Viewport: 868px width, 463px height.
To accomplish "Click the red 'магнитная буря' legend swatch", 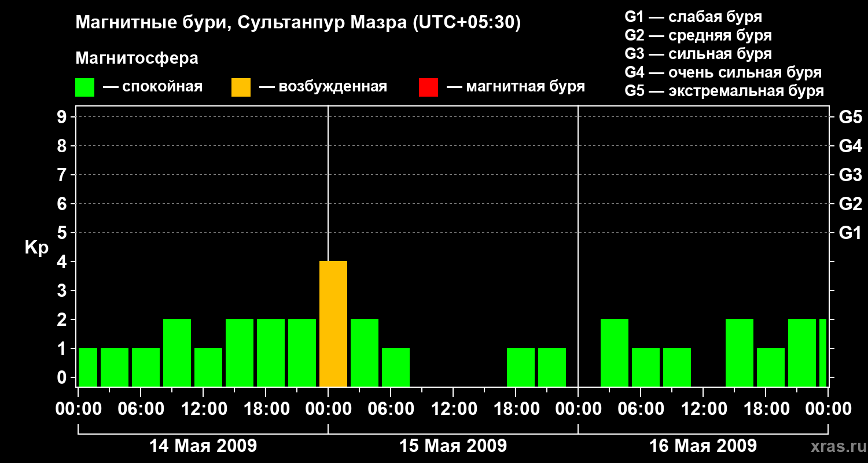I will pos(428,87).
